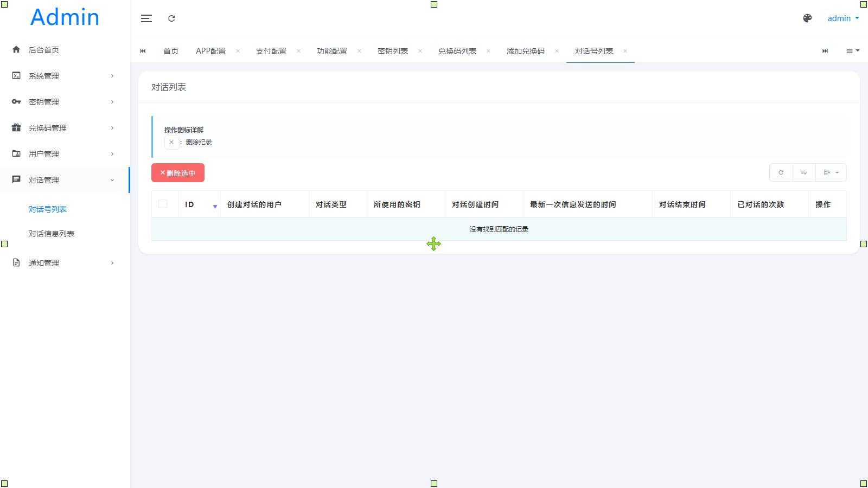Image resolution: width=868 pixels, height=488 pixels.
Task: Open the tab options dropdown menu
Action: pyautogui.click(x=853, y=51)
